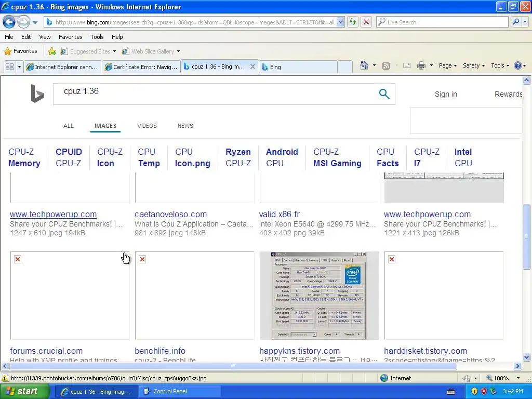
Task: Select the CPU-Z Memory related search
Action: tap(24, 157)
